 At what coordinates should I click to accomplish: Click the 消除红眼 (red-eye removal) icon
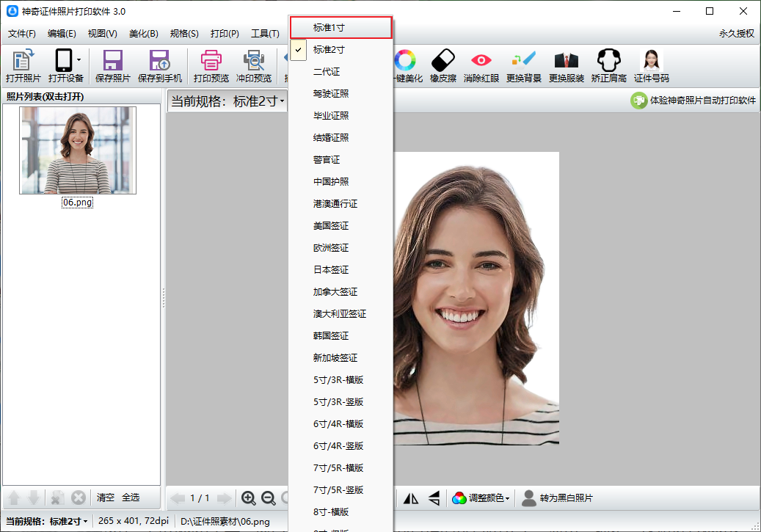click(481, 65)
